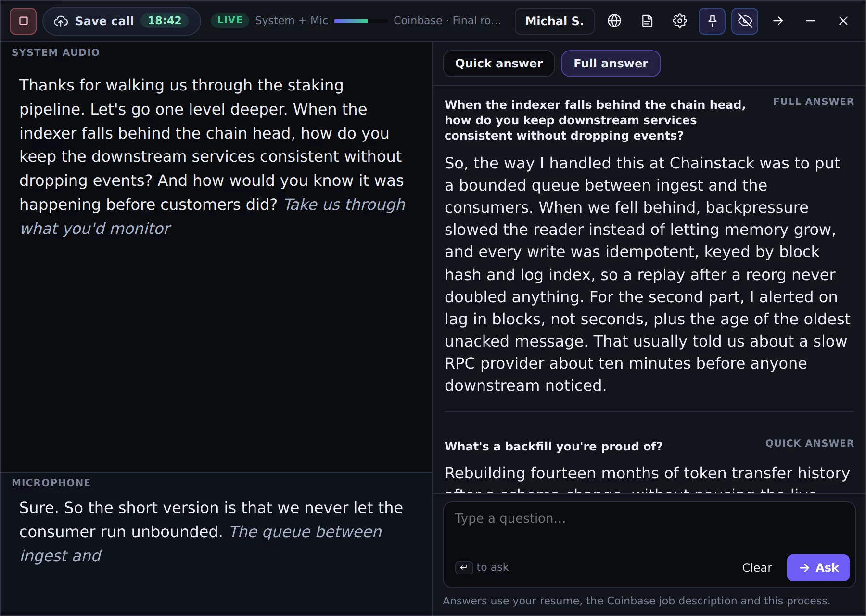Minimize the assistant window
The height and width of the screenshot is (616, 866).
coord(811,21)
